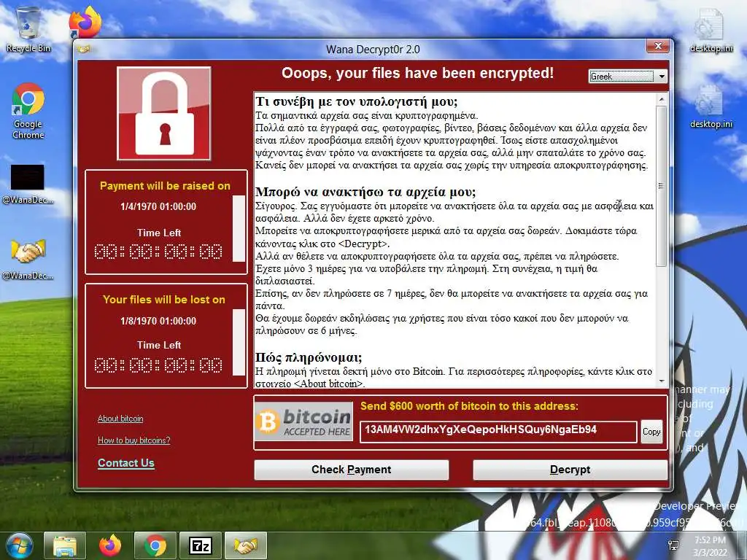Click the payment raise progress bar
The width and height of the screenshot is (747, 560).
tap(239, 228)
